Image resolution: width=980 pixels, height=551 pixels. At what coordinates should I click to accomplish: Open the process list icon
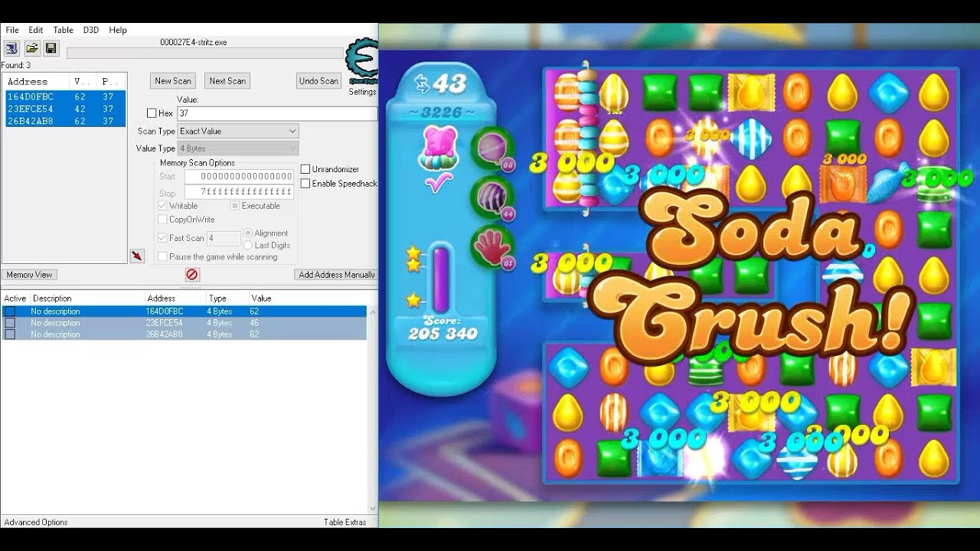coord(11,48)
